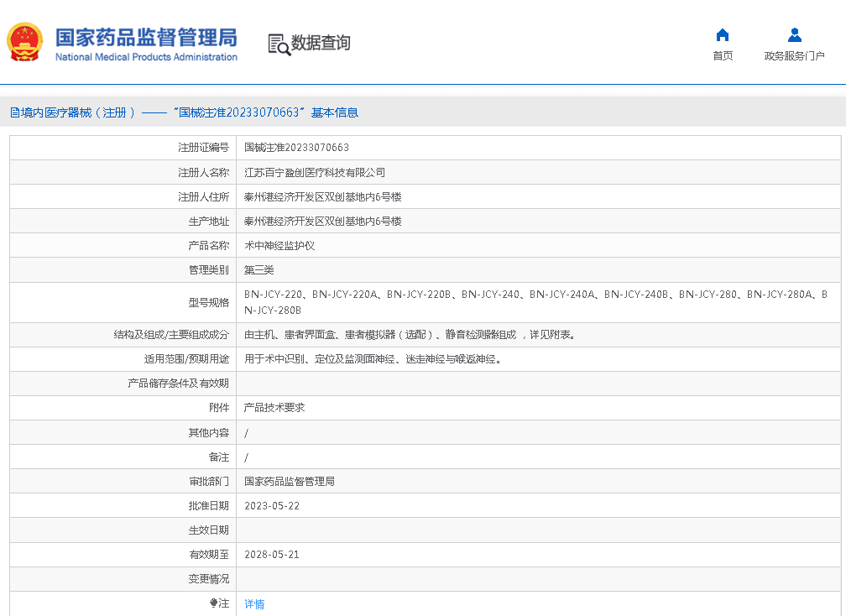Screen dimensions: 846x616
Task: Click the 第三类 management category value
Action: click(258, 270)
